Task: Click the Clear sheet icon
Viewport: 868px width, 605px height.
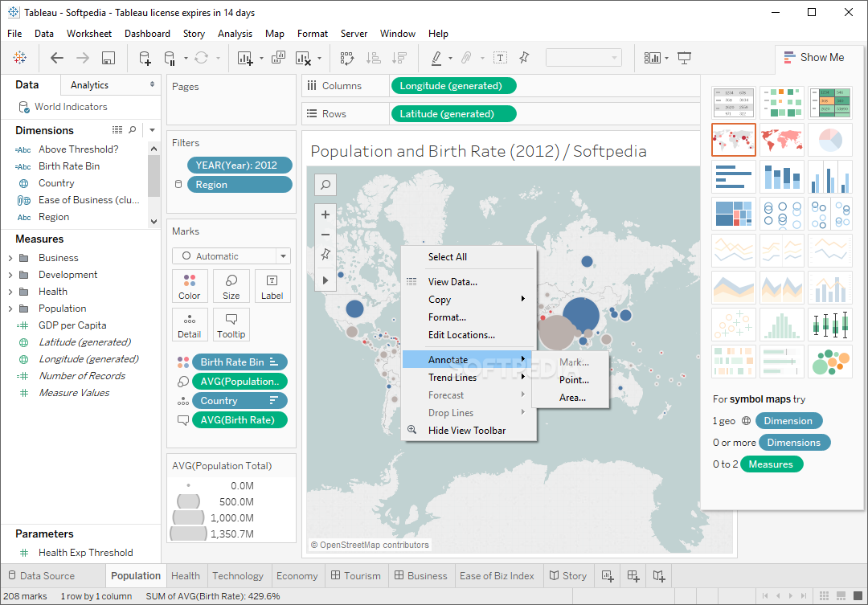Action: click(303, 58)
